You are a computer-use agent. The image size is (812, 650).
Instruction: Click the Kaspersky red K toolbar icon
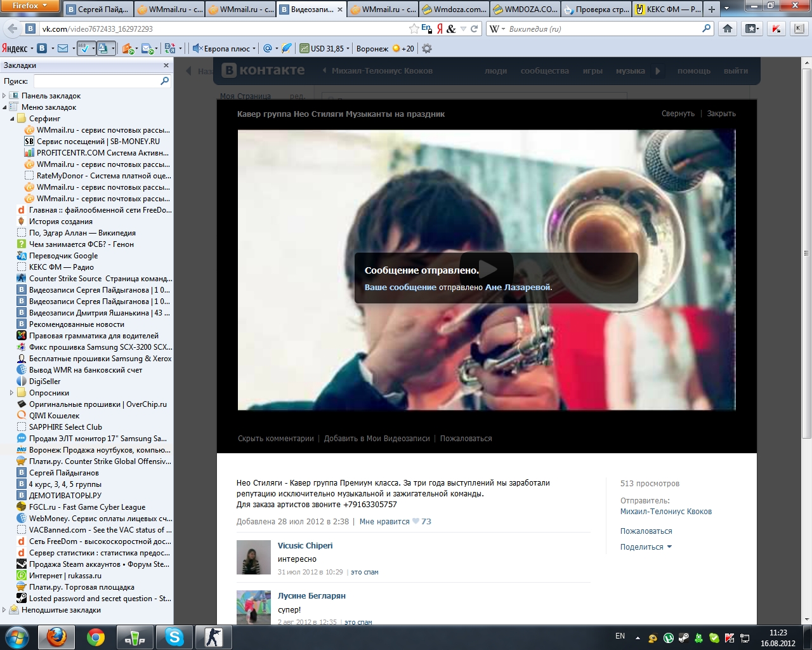[x=776, y=29]
